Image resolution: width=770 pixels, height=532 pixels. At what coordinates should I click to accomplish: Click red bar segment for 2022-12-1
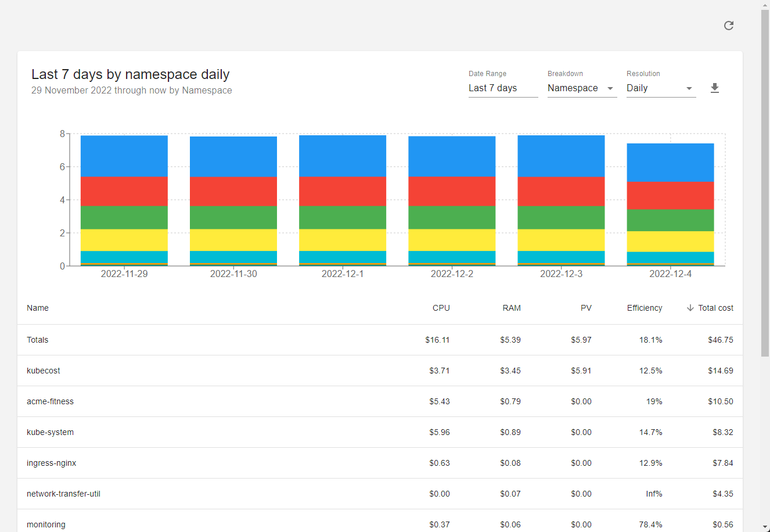click(343, 191)
